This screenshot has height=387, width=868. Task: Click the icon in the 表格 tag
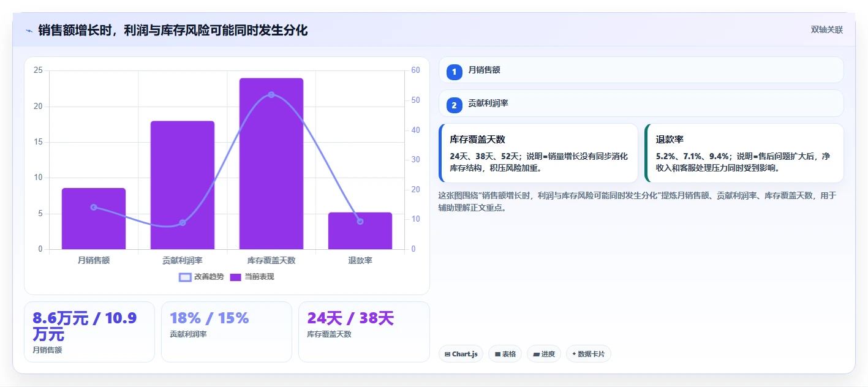point(497,354)
